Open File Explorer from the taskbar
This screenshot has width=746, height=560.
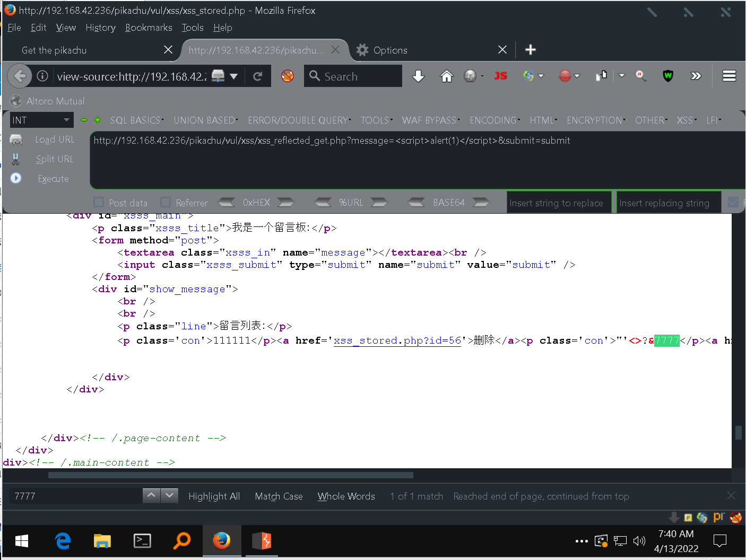click(102, 541)
